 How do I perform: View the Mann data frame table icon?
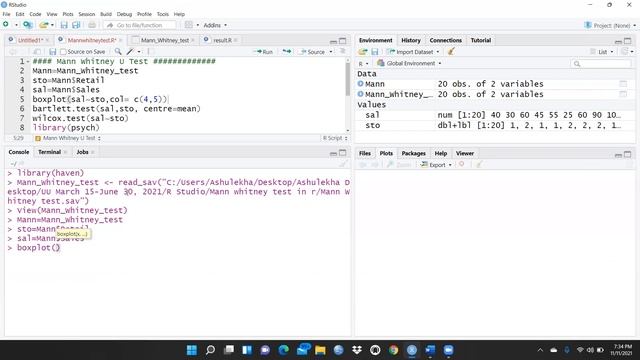coord(623,84)
